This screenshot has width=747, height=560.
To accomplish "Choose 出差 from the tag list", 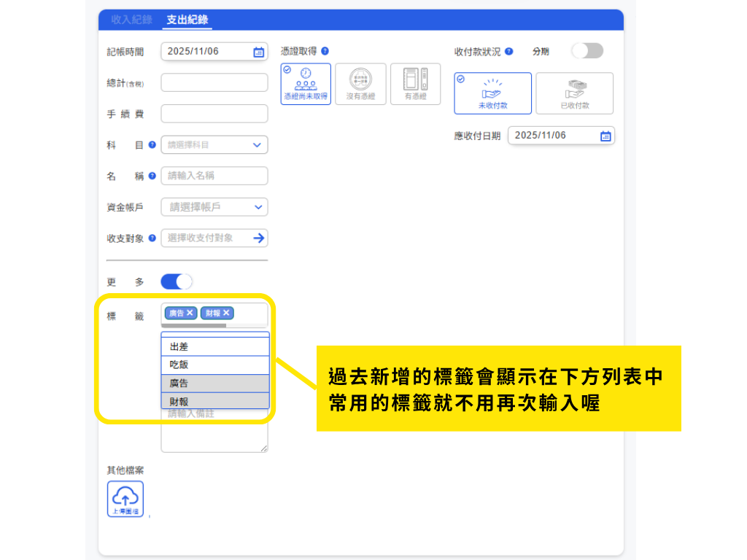I will click(215, 347).
